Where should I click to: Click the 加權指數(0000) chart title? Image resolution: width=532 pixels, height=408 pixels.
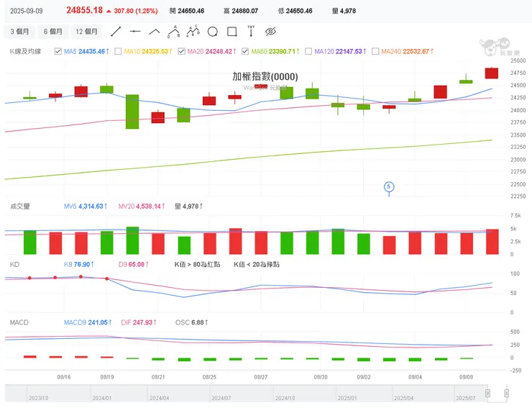[x=265, y=76]
